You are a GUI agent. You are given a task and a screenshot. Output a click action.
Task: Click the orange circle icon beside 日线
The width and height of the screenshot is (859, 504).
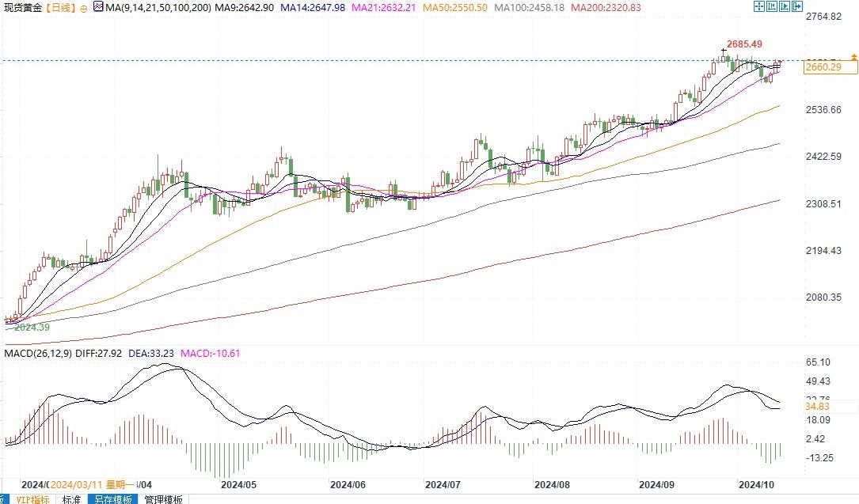(x=84, y=8)
